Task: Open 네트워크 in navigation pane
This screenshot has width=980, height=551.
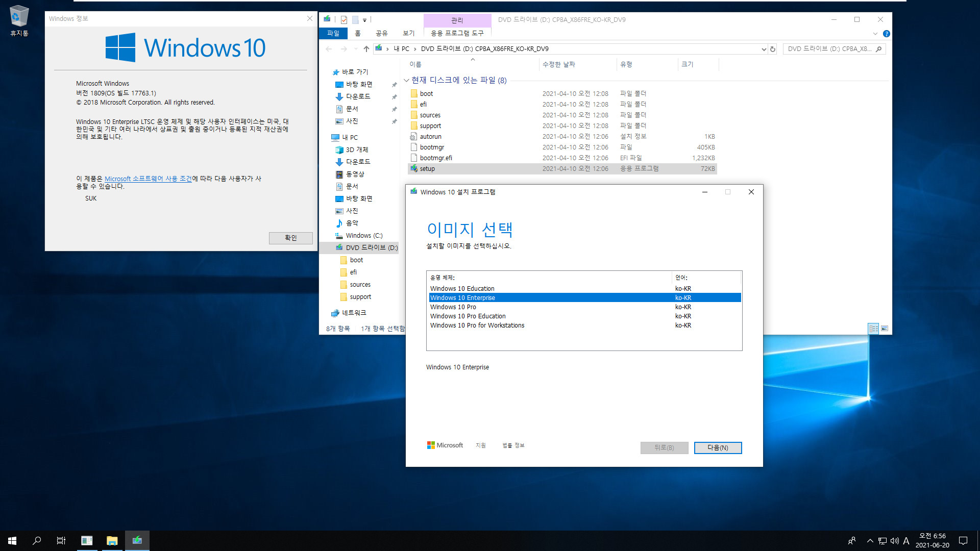Action: [x=354, y=313]
